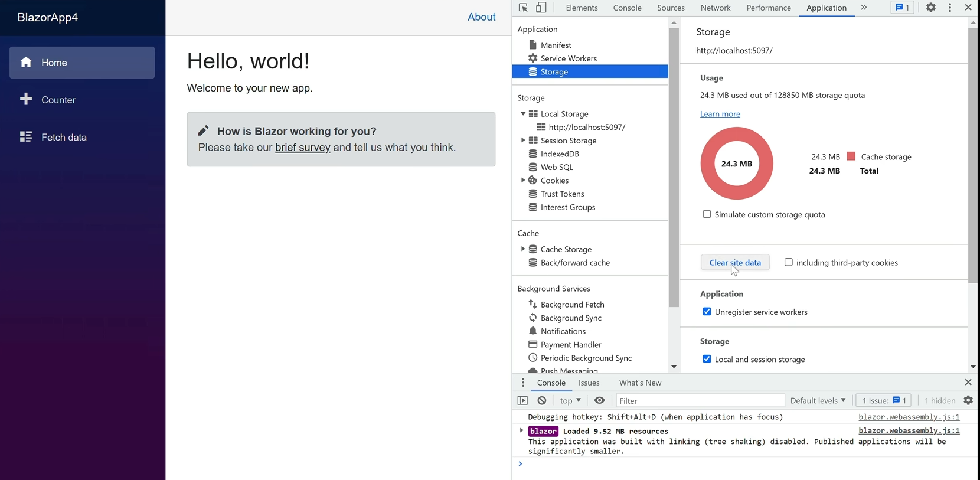Click the issues counter badge in top toolbar
Screen dimensions: 980x480
[x=902, y=8]
